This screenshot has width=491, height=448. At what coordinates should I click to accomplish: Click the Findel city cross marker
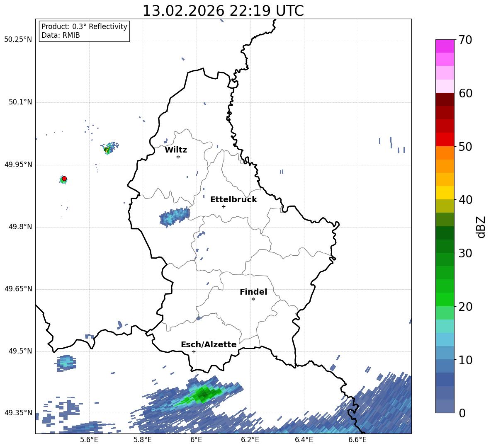tap(253, 299)
